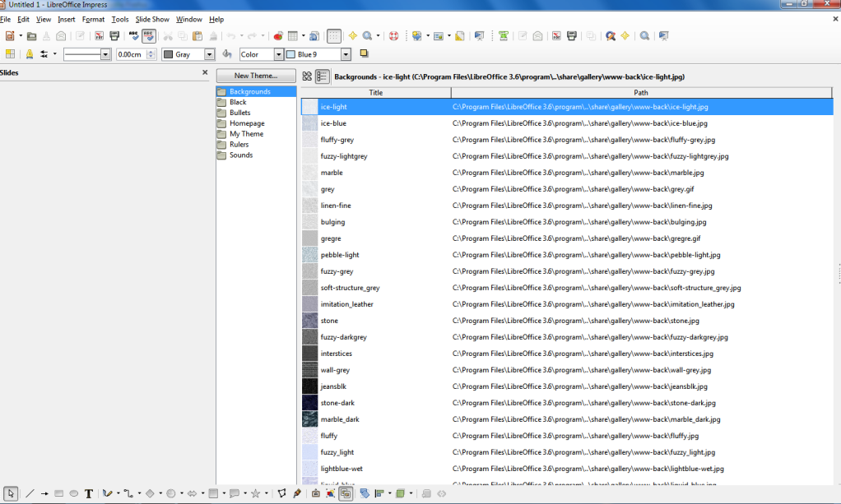This screenshot has width=841, height=504.
Task: Click the New Theme... button
Action: click(x=256, y=76)
